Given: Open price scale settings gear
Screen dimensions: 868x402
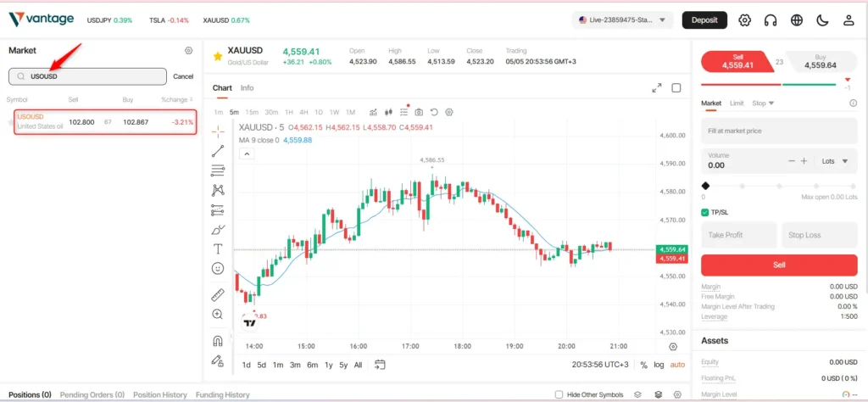Looking at the screenshot, I should pos(673,347).
